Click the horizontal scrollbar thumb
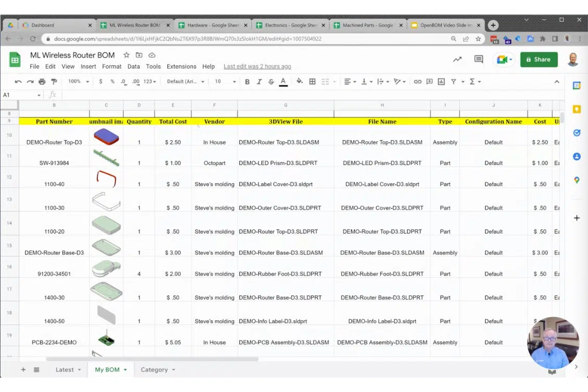 pyautogui.click(x=152, y=359)
